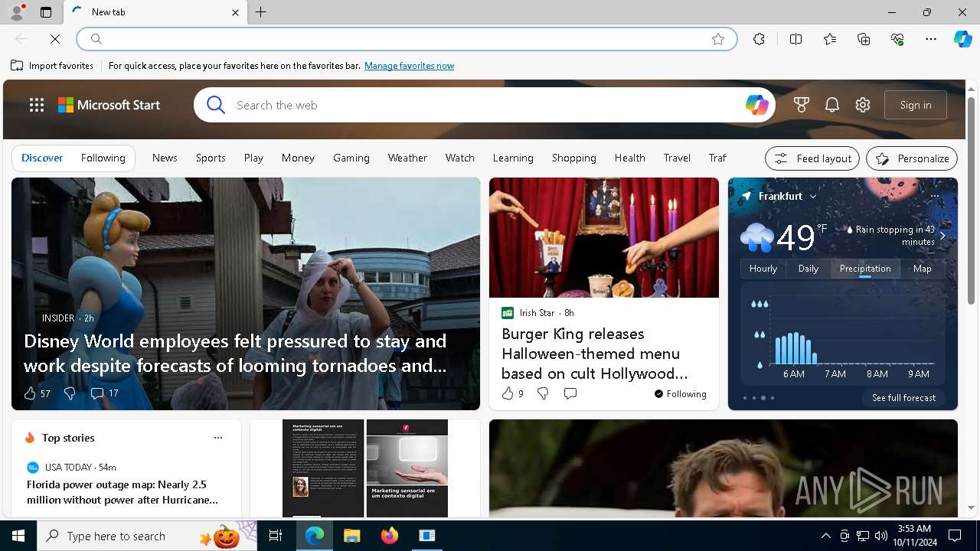The image size is (980, 551).
Task: Open the Health category
Action: click(629, 158)
